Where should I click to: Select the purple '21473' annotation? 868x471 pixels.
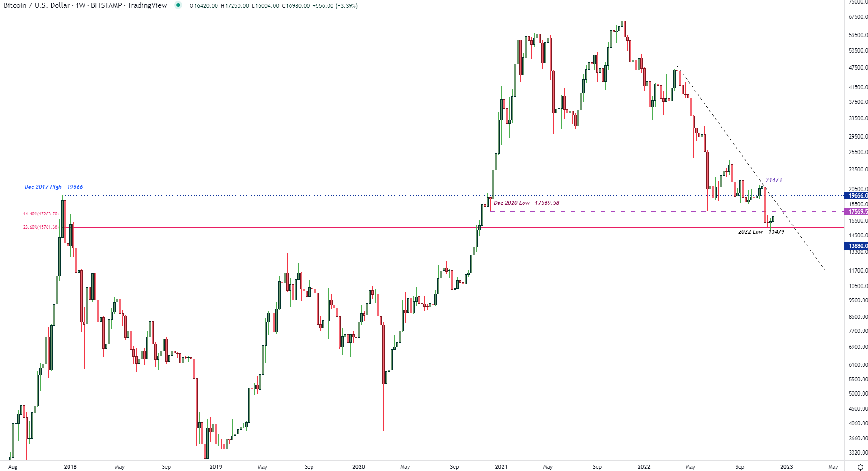click(x=773, y=180)
